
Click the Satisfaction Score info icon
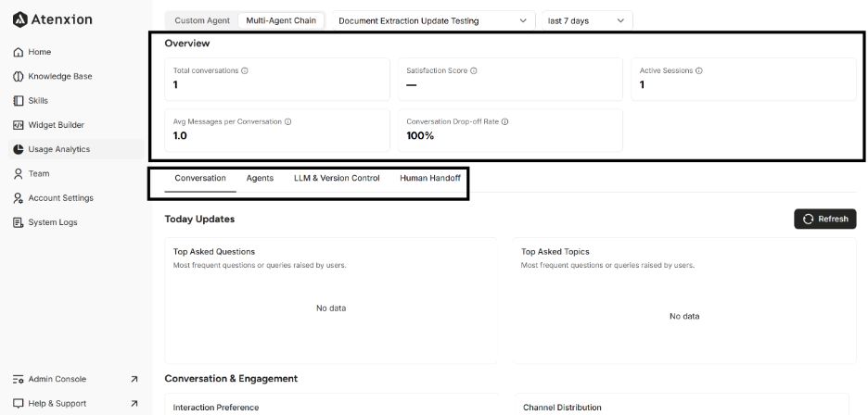[x=474, y=70]
